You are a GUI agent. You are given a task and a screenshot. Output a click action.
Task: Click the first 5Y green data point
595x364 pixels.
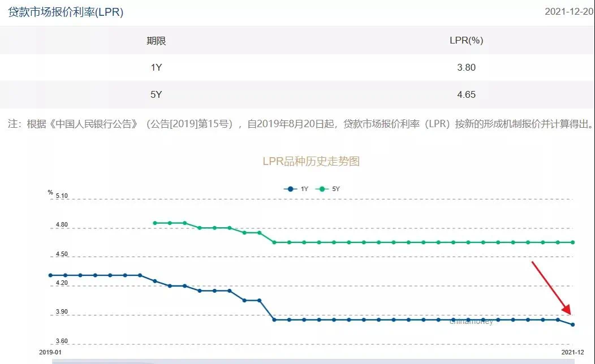pyautogui.click(x=155, y=223)
